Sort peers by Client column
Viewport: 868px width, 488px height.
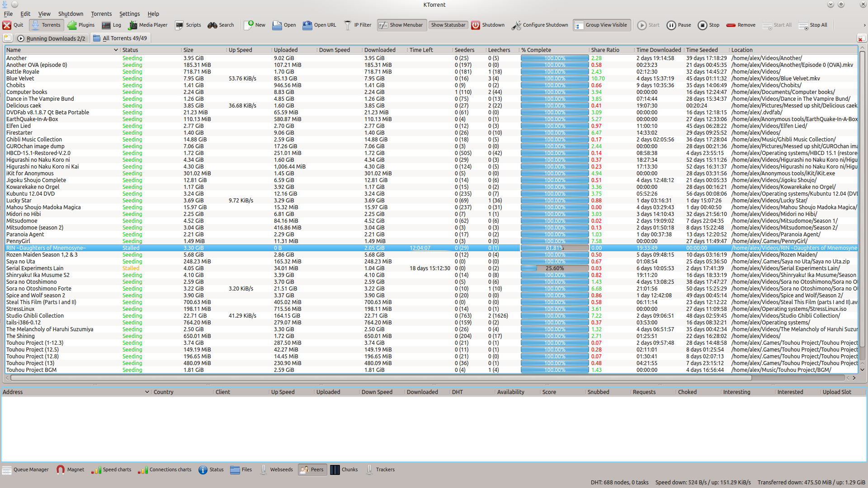(x=241, y=392)
